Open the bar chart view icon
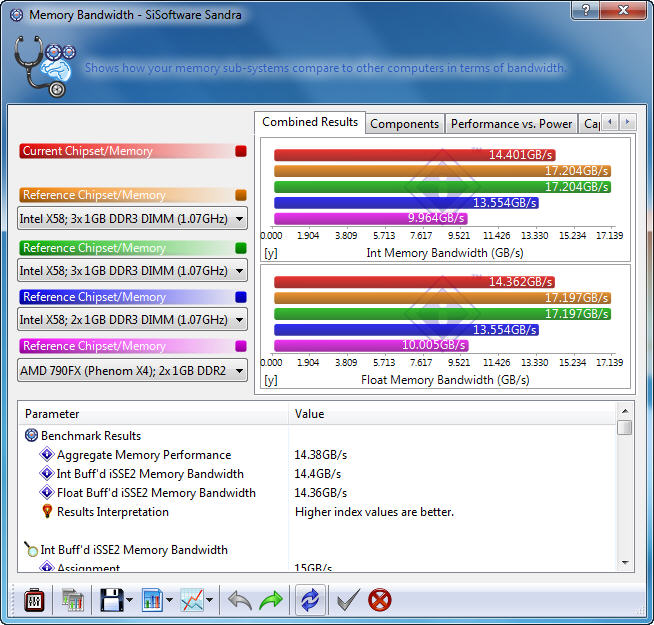 coord(152,600)
